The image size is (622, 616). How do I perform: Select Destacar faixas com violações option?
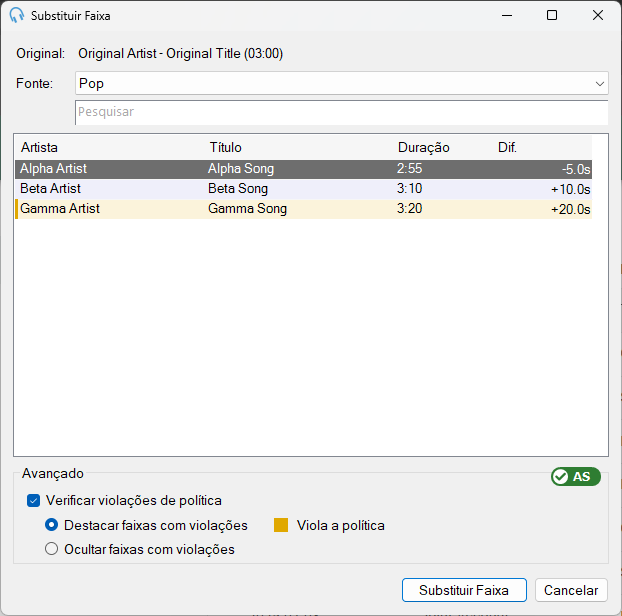point(51,525)
